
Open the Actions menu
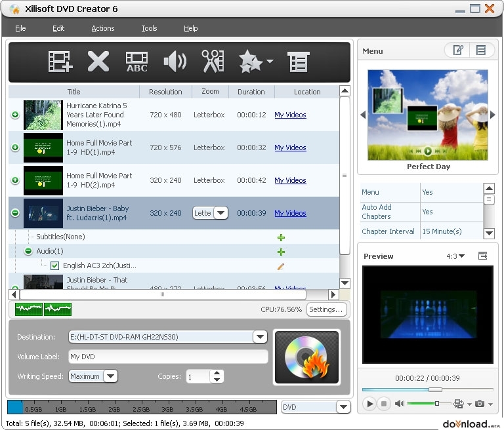(x=103, y=28)
